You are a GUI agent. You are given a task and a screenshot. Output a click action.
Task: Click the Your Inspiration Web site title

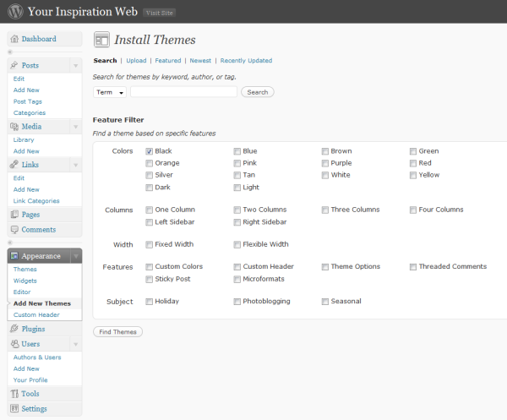[x=83, y=12]
